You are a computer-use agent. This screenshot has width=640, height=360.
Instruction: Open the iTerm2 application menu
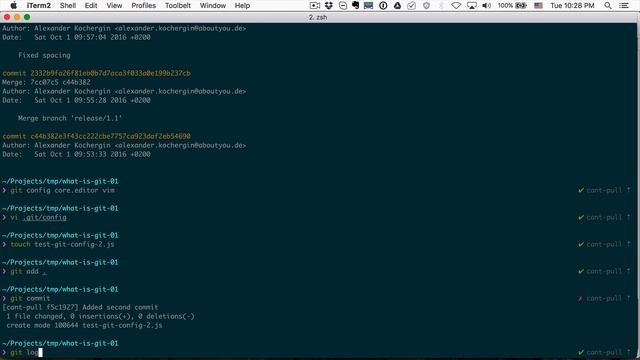(39, 6)
